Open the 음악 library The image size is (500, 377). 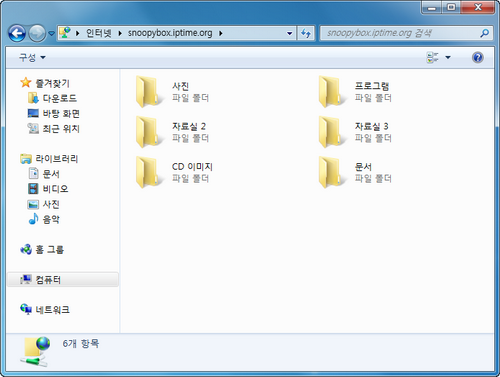click(x=51, y=219)
